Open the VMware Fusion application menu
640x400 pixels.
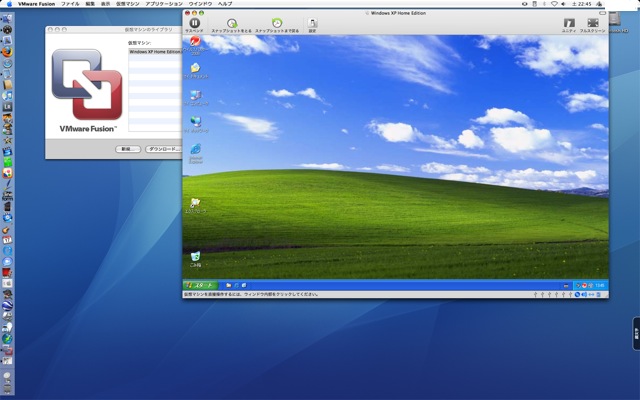(x=36, y=4)
